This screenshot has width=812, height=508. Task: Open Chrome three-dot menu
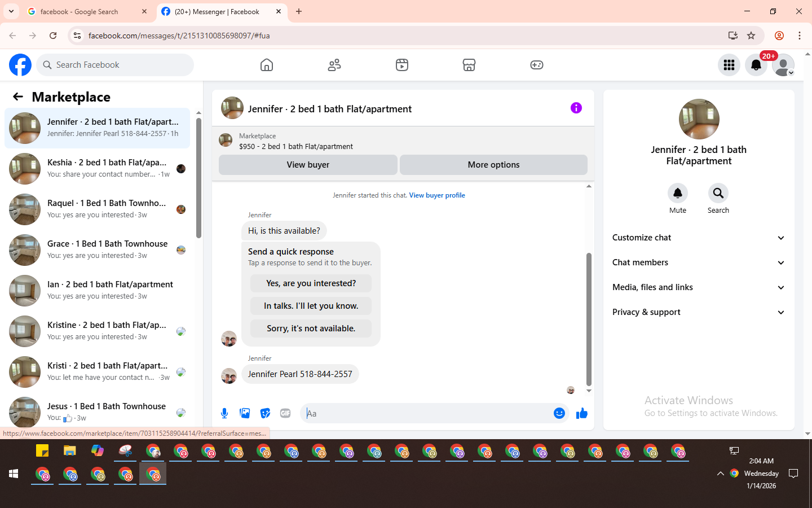[x=800, y=36]
